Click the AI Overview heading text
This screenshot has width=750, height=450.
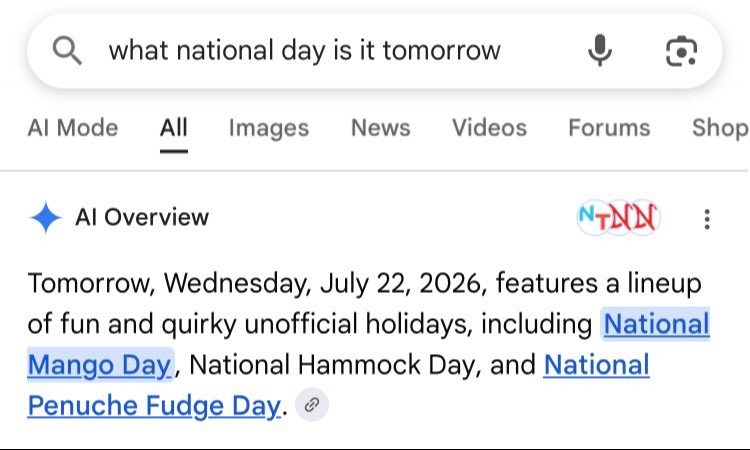(142, 218)
